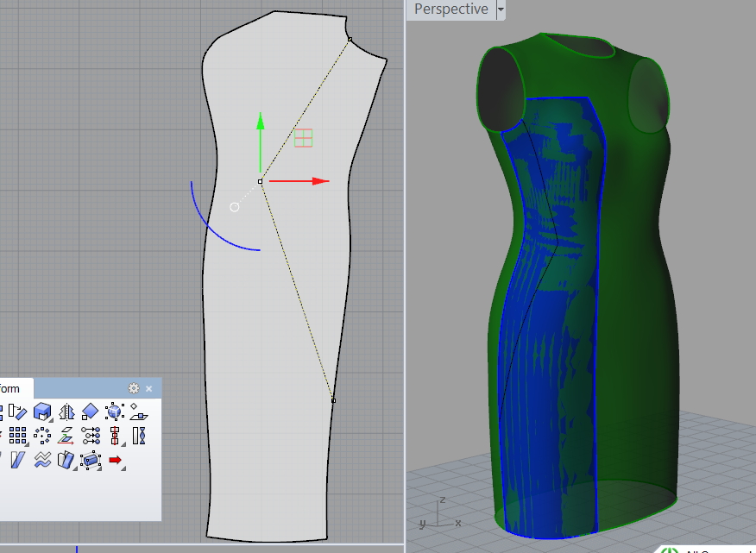Select the Transform toolbar tab
Viewport: 756px width, 553px height.
click(9, 388)
